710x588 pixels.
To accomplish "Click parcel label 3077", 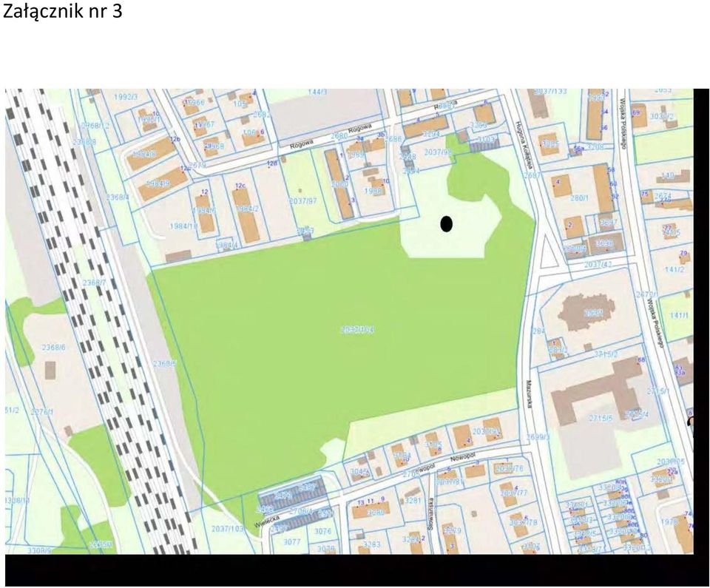I will tap(291, 541).
